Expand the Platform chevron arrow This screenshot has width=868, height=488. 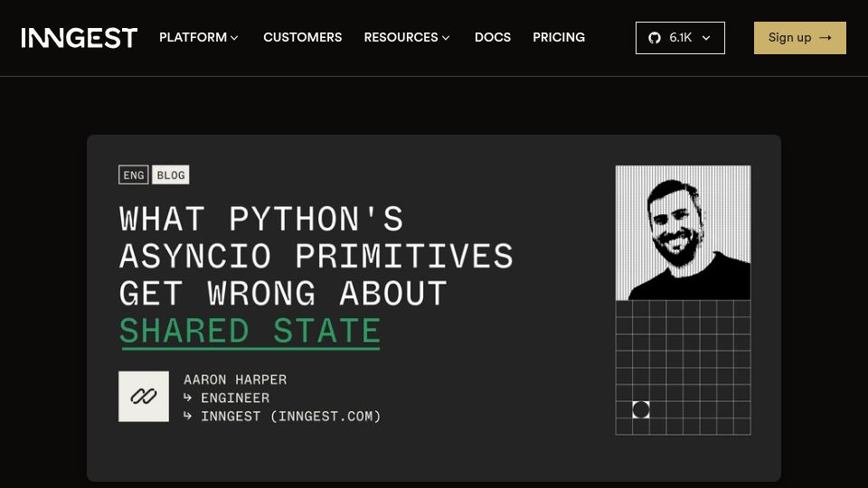[234, 38]
